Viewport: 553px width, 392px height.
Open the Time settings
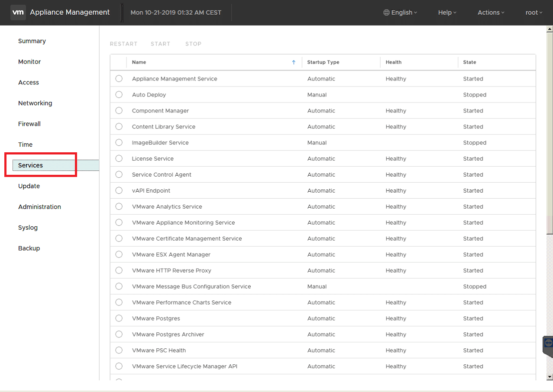(26, 145)
